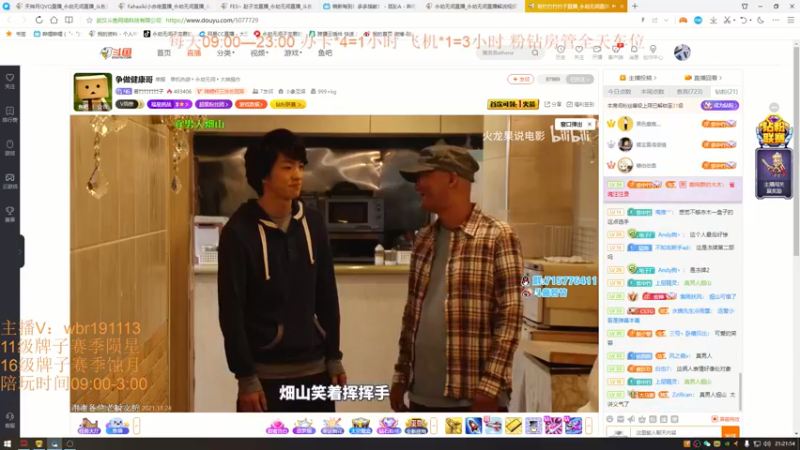Expand the 游戏 navigation dropdown
The height and width of the screenshot is (450, 800).
(293, 53)
